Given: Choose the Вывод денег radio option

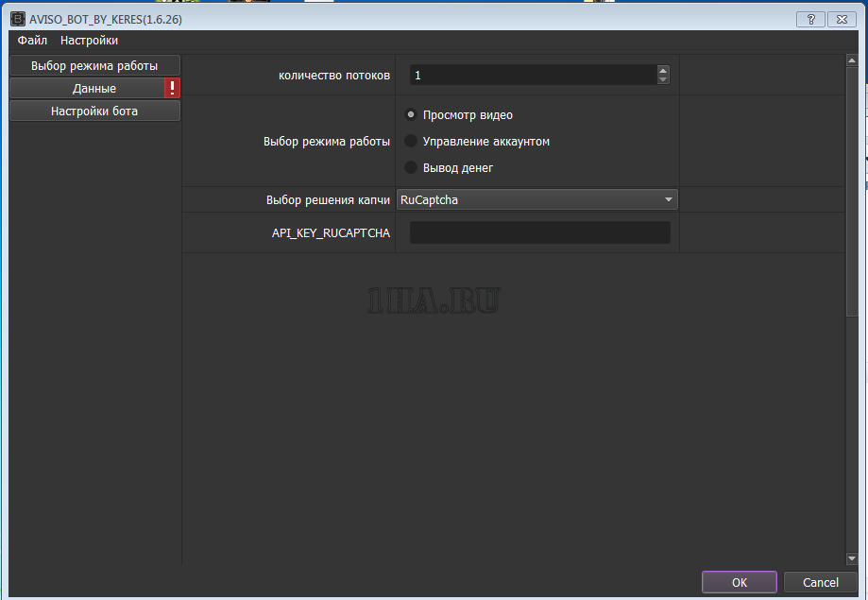Looking at the screenshot, I should 411,168.
